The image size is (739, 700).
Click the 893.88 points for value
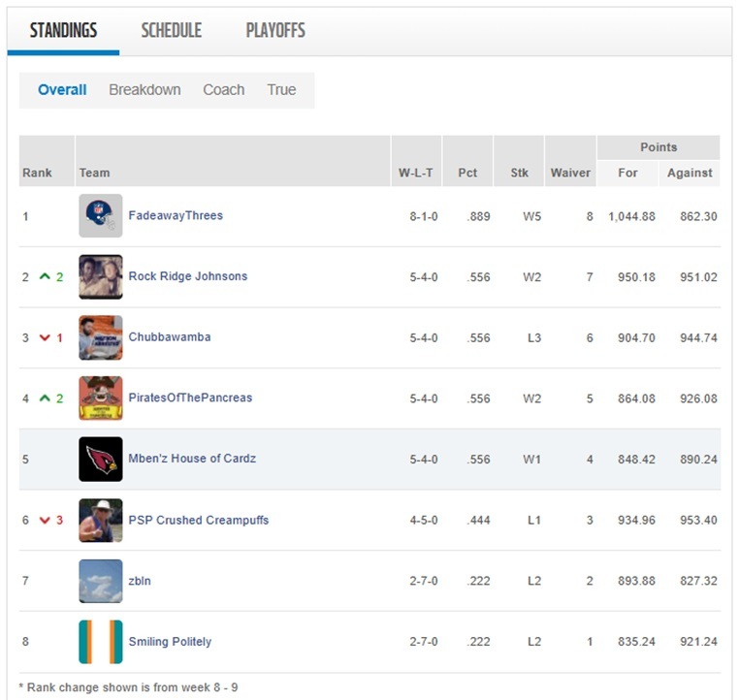(x=636, y=581)
